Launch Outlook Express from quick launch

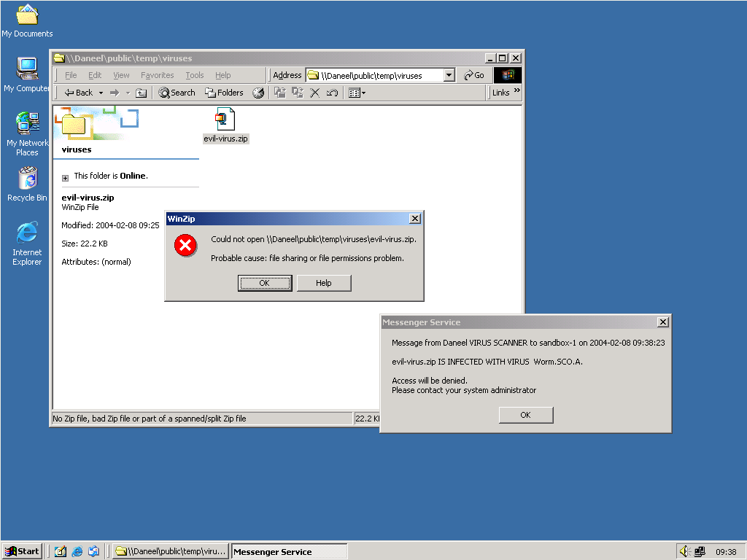[x=93, y=551]
